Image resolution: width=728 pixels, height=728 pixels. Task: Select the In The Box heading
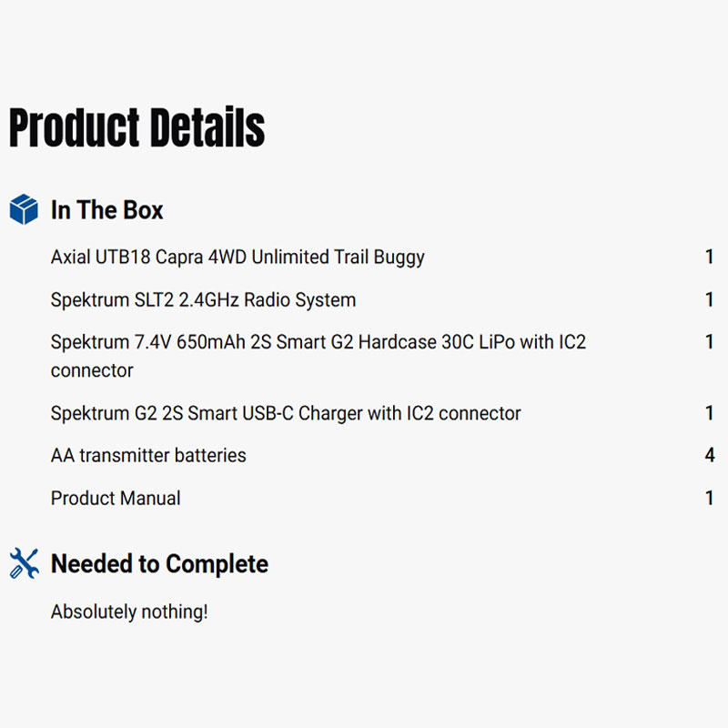106,210
